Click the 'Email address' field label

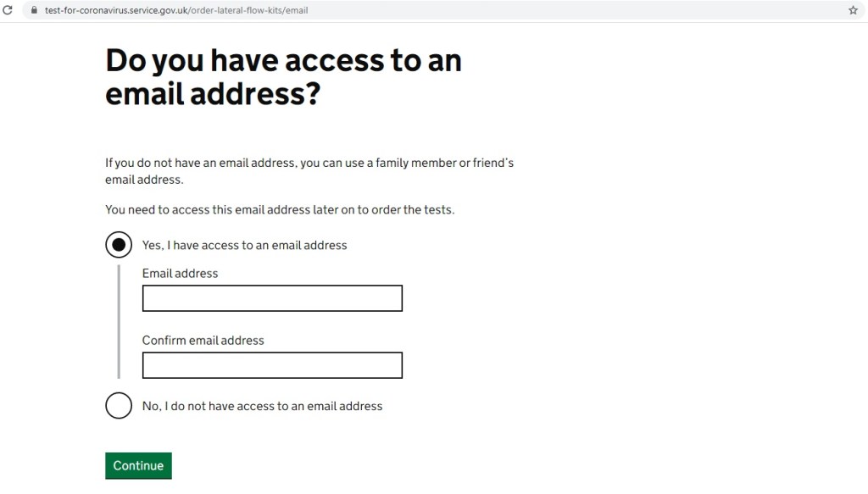[180, 273]
